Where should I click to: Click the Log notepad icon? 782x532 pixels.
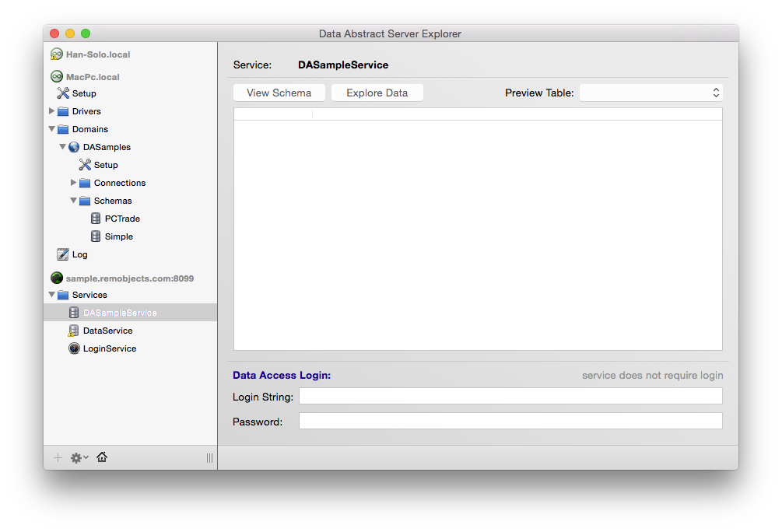(63, 254)
